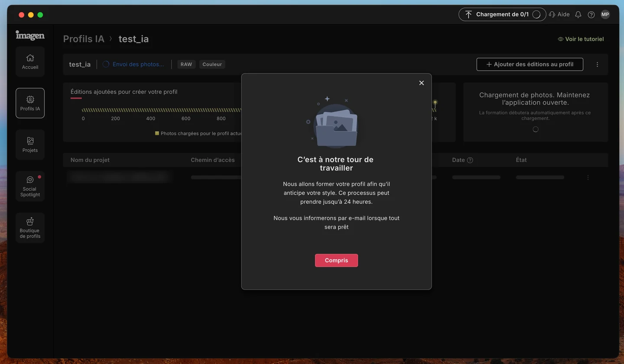Click the test_ia breadcrumb title
This screenshot has height=364, width=624.
[133, 39]
